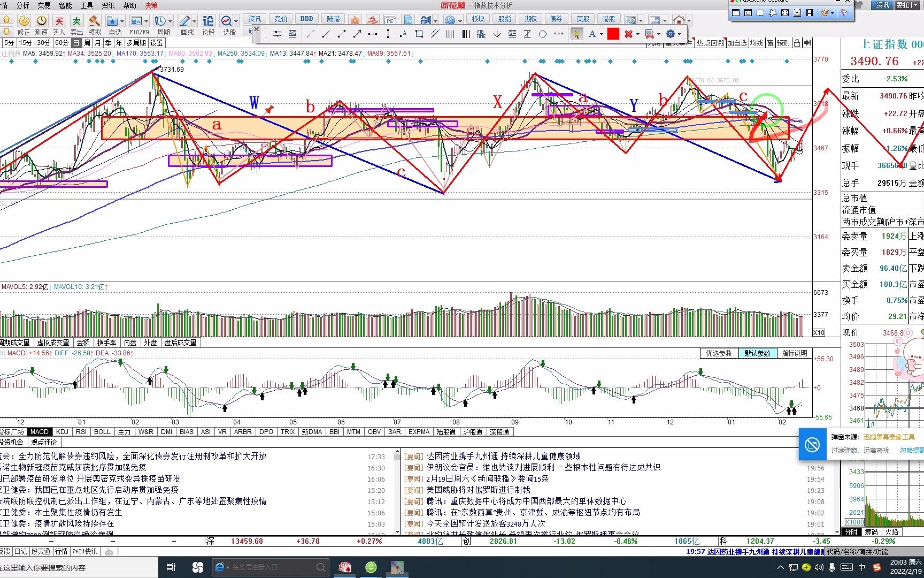The image size is (924, 578).
Task: Switch chart to 5分 period
Action: coord(9,43)
